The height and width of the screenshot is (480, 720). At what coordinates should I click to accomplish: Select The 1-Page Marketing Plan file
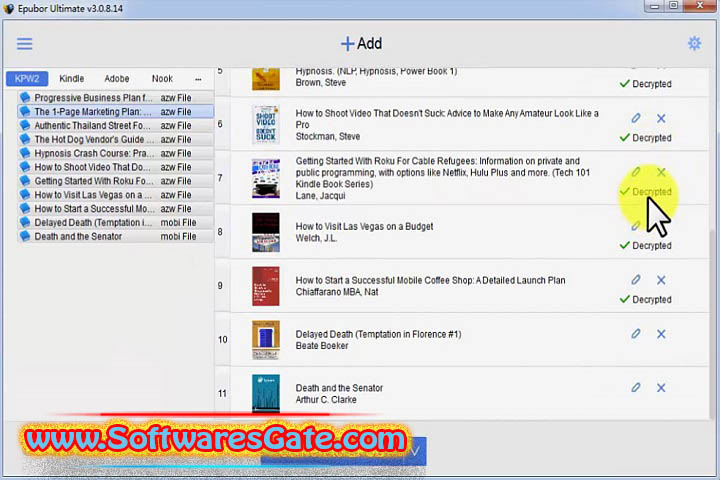pos(116,112)
